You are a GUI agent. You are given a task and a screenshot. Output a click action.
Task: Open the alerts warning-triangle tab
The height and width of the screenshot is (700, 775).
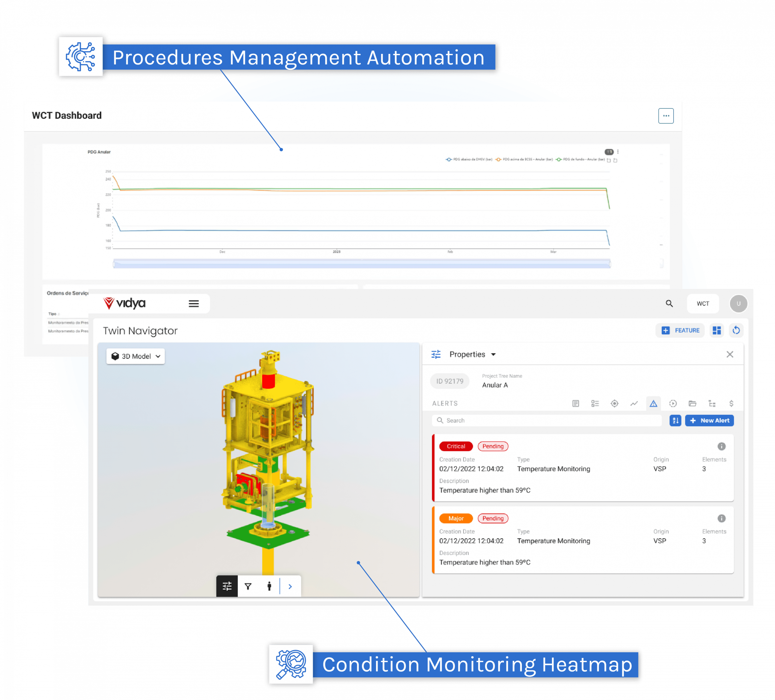pos(654,403)
